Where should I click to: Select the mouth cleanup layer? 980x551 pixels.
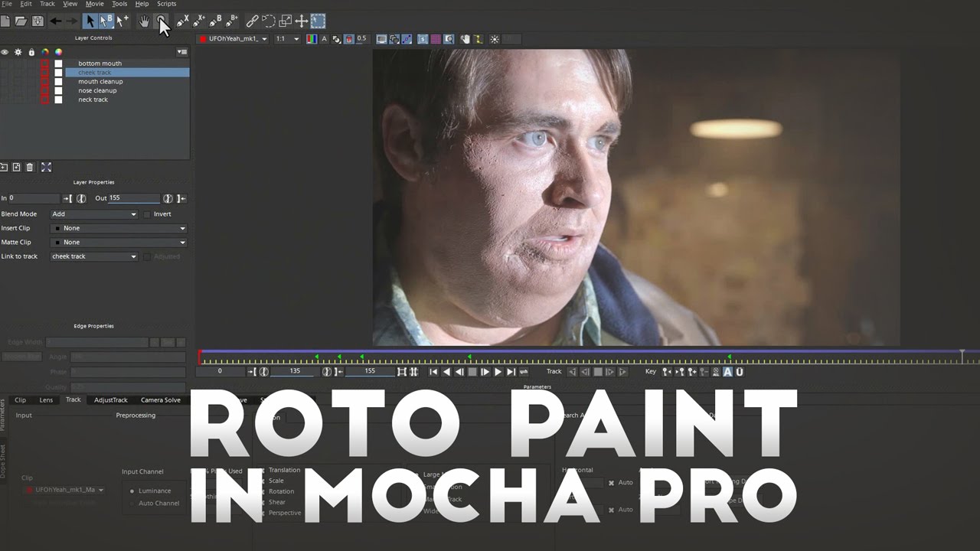tap(100, 81)
